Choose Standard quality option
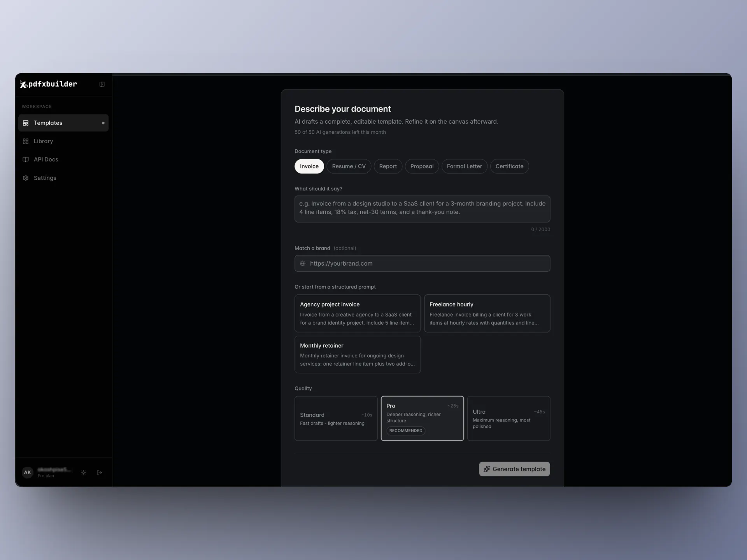The height and width of the screenshot is (560, 747). click(x=336, y=418)
